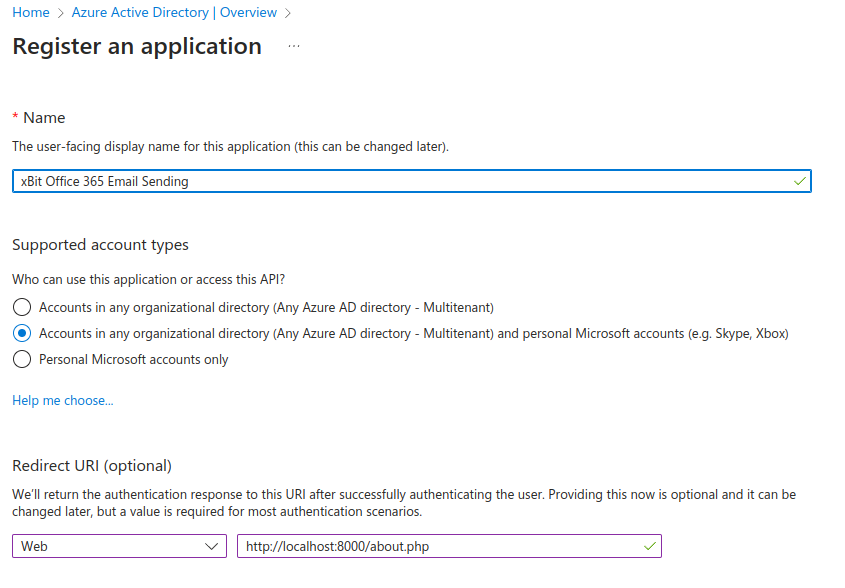
Task: Open the ellipsis menu next to Register an application
Action: coord(294,46)
